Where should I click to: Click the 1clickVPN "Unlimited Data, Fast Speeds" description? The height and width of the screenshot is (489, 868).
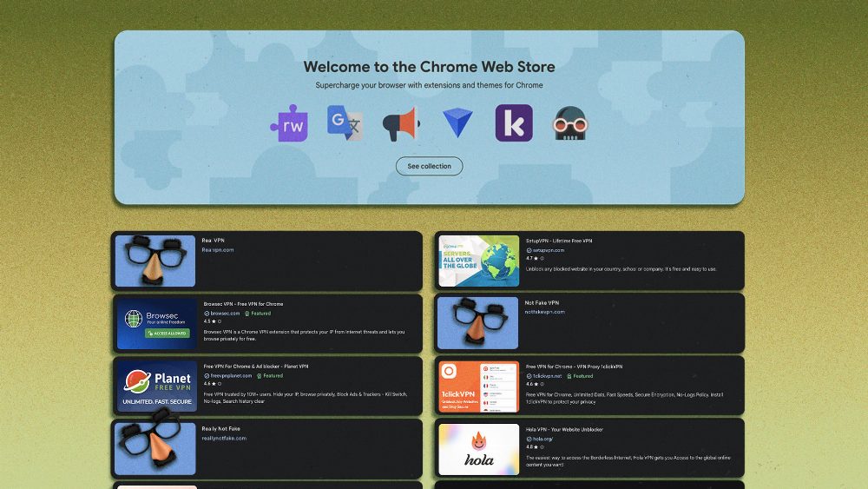[624, 398]
